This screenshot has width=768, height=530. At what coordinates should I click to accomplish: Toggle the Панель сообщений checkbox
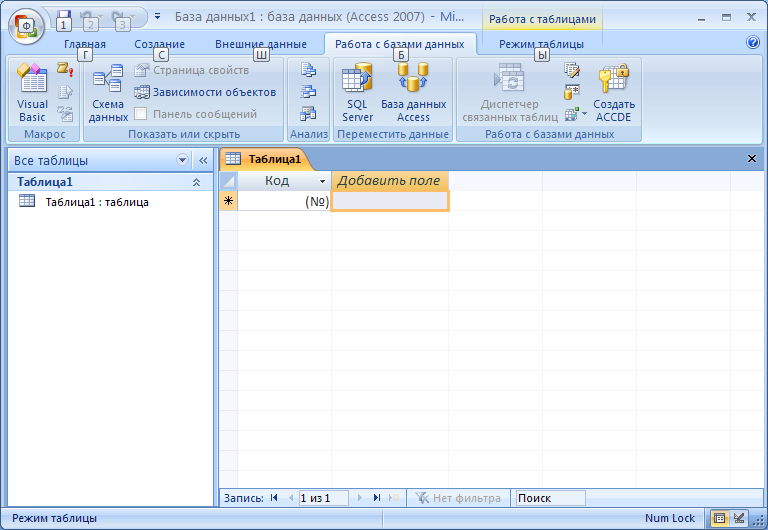coord(141,114)
